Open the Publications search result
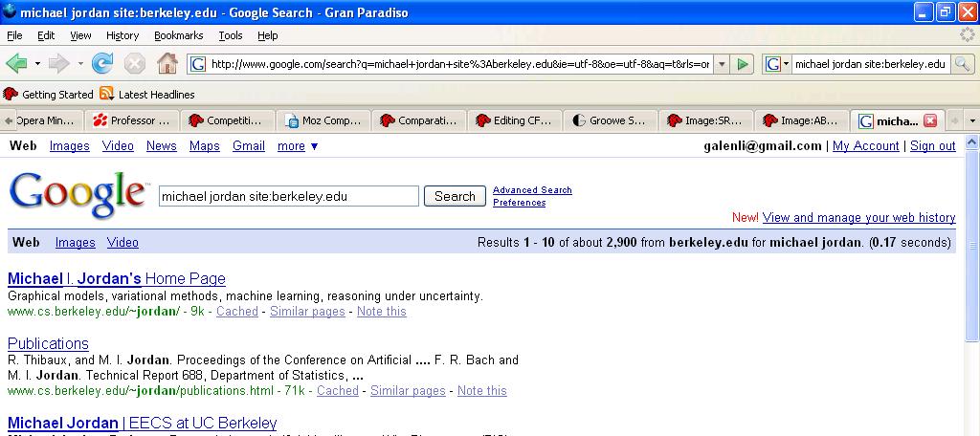 [x=48, y=343]
